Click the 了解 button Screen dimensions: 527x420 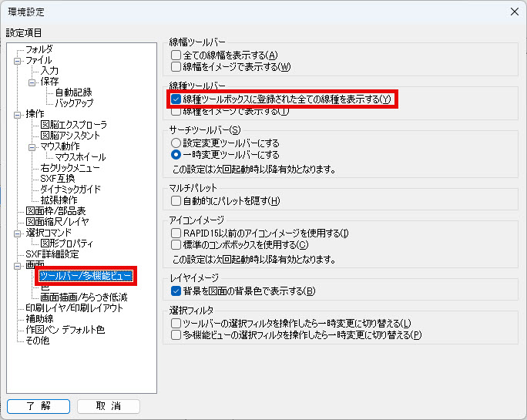pyautogui.click(x=39, y=406)
